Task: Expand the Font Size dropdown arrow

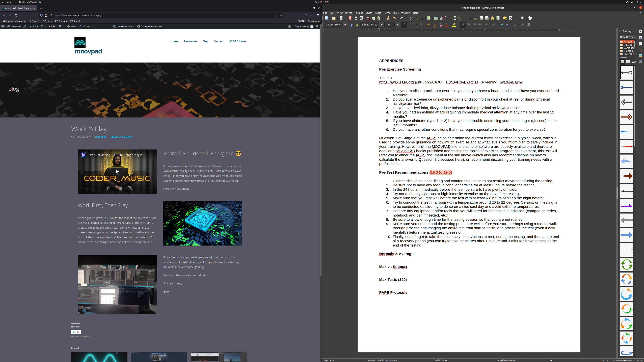Action: pyautogui.click(x=397, y=25)
